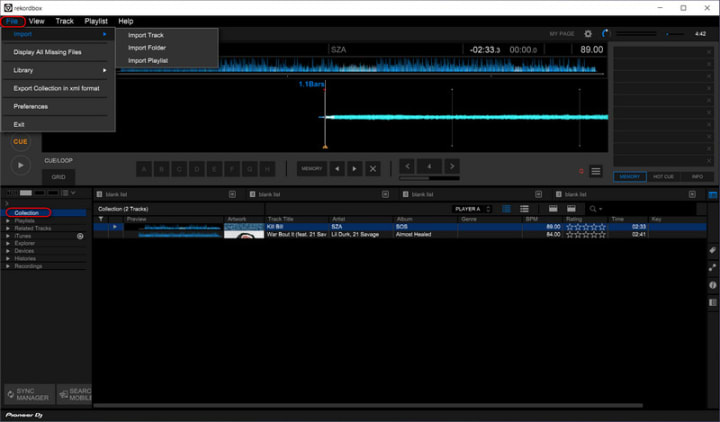Trigger hot cue D pad
Screen dimensions: 720x422
pyautogui.click(x=197, y=169)
